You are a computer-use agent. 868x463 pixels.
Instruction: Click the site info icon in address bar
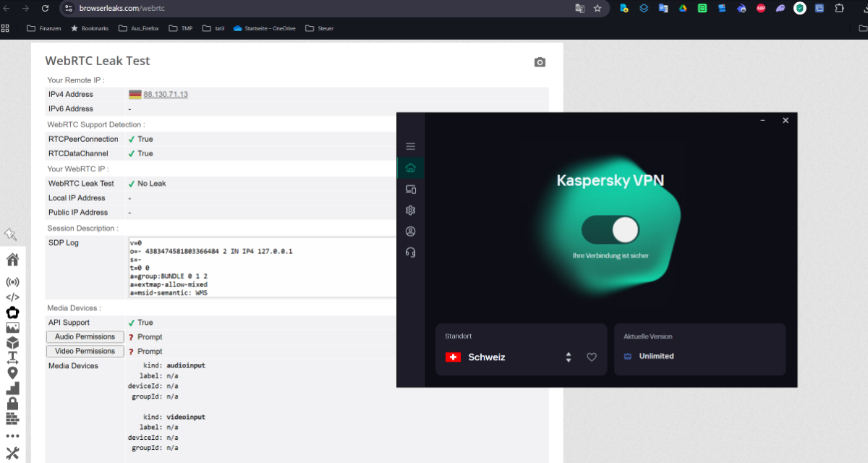click(69, 9)
